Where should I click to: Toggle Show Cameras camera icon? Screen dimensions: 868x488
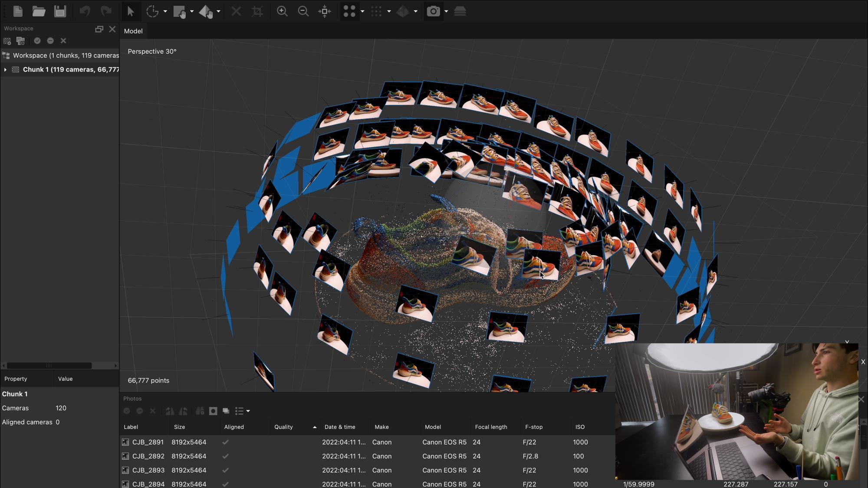coord(433,11)
